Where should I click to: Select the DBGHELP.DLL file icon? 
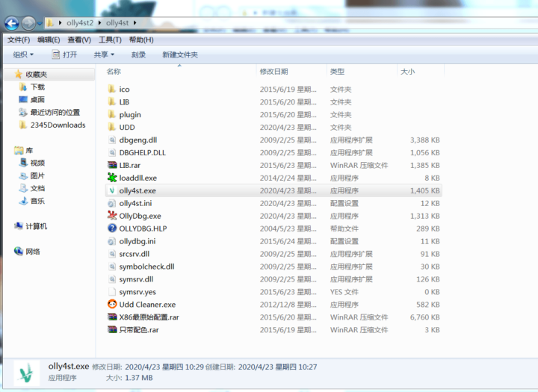112,152
